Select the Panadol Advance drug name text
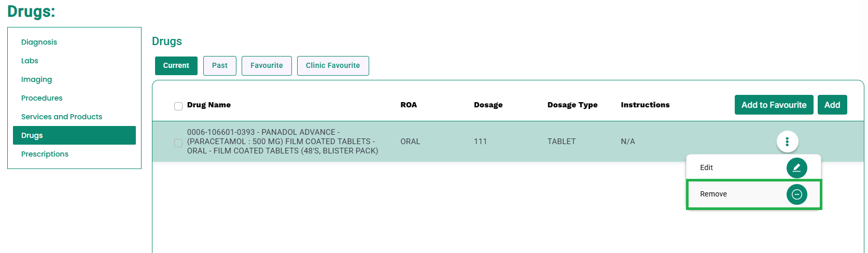 [283, 142]
